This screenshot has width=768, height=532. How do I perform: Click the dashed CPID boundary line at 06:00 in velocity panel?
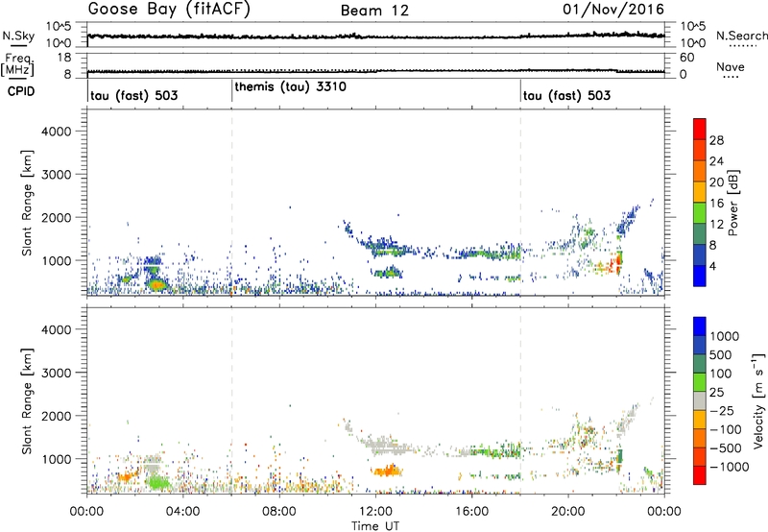click(x=231, y=400)
